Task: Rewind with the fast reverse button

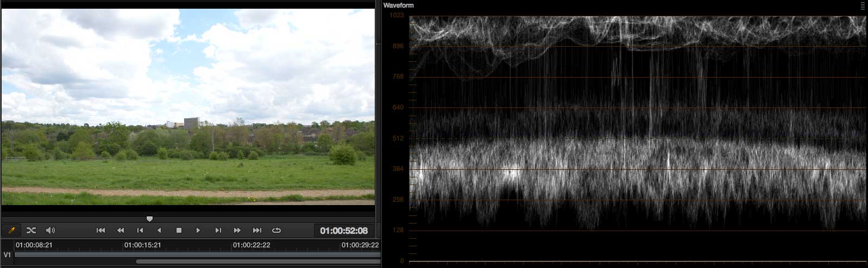Action: [x=121, y=231]
